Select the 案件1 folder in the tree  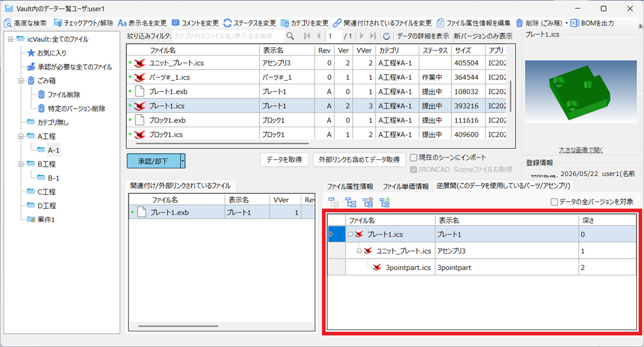[x=41, y=219]
